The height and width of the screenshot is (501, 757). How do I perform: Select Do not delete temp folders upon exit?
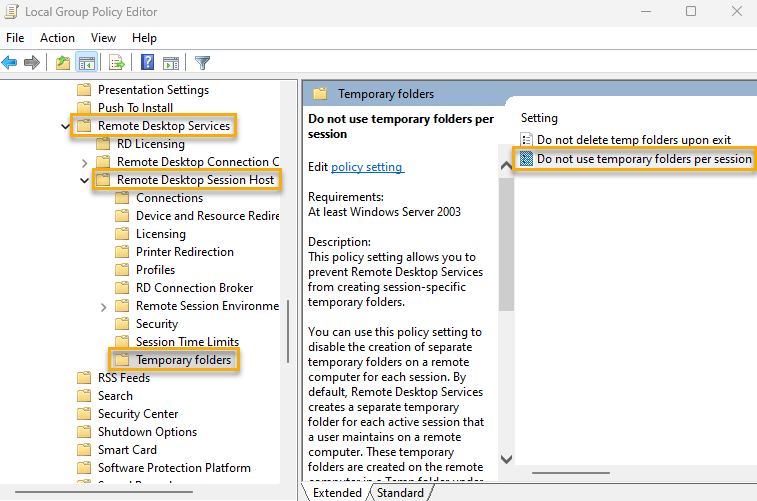pyautogui.click(x=634, y=139)
